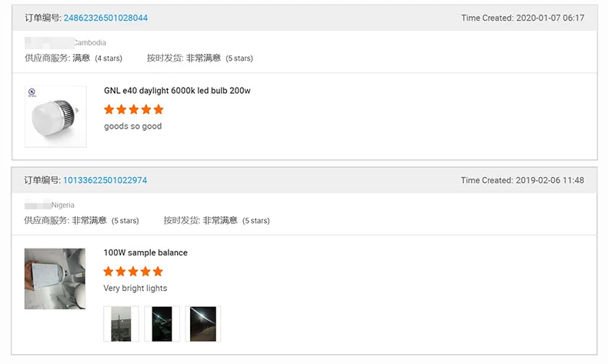Click the first star of GNL bulb rating

point(109,109)
